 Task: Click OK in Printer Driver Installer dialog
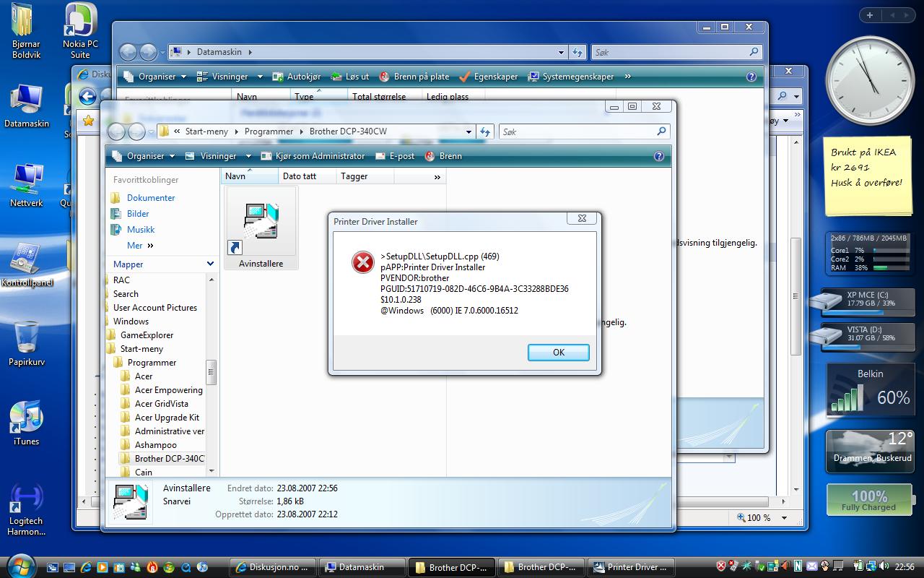pos(558,352)
